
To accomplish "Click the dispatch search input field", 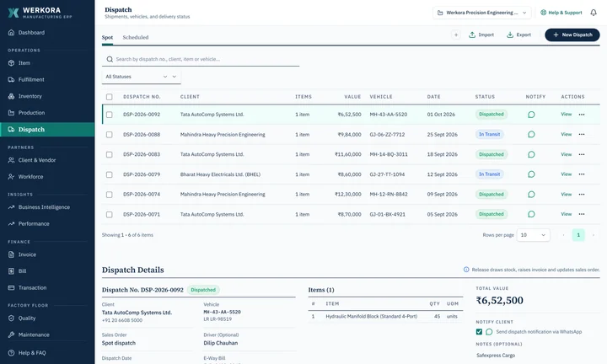I will pos(201,59).
